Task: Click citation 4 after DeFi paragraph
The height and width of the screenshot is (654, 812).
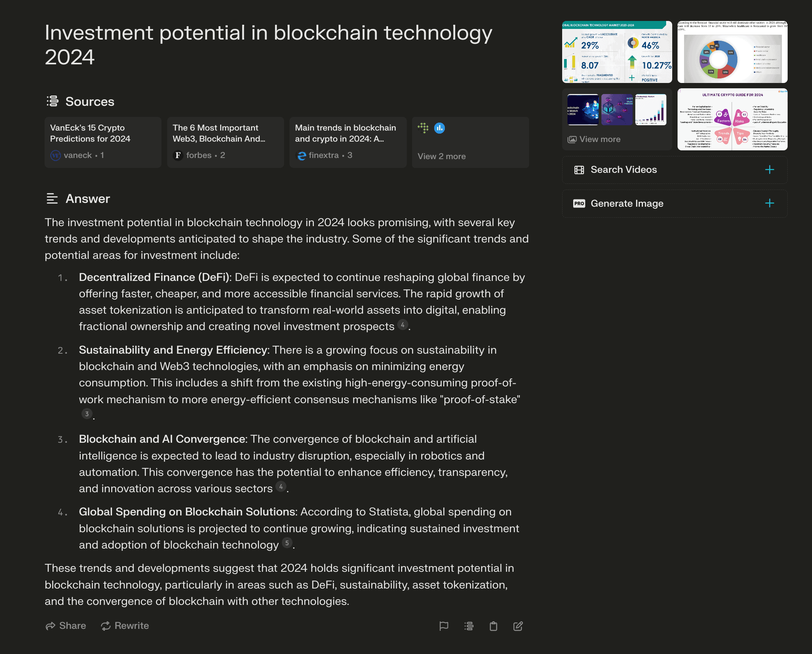Action: tap(403, 325)
